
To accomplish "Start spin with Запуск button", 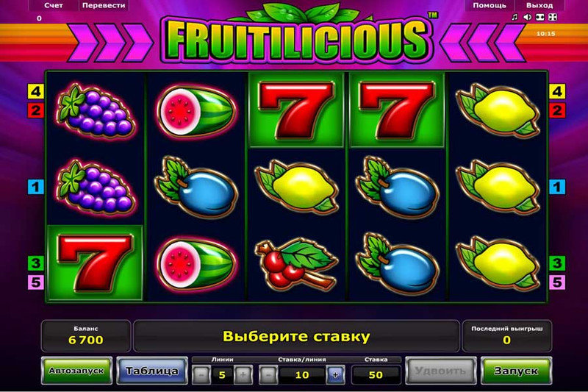I will (x=516, y=371).
